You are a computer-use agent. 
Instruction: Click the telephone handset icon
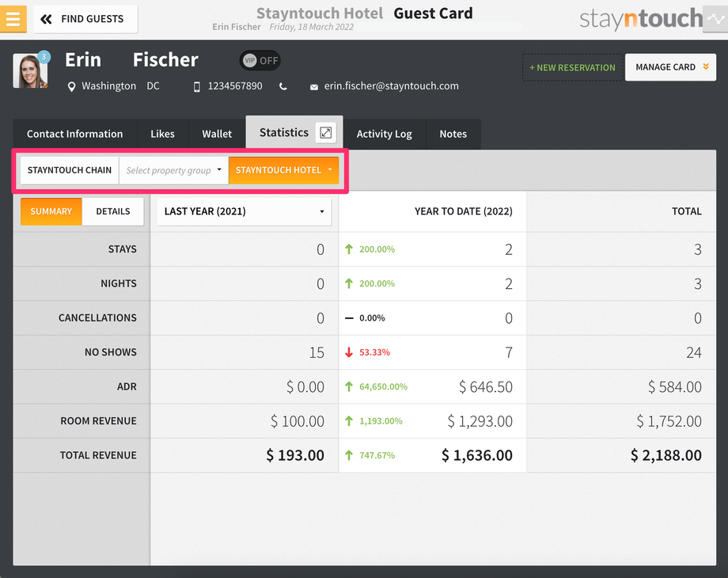[x=283, y=86]
